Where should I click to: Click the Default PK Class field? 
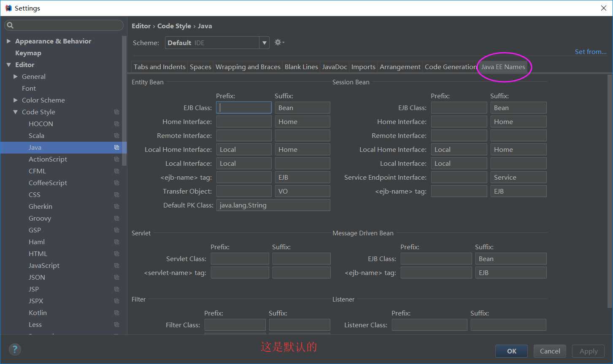pos(273,205)
